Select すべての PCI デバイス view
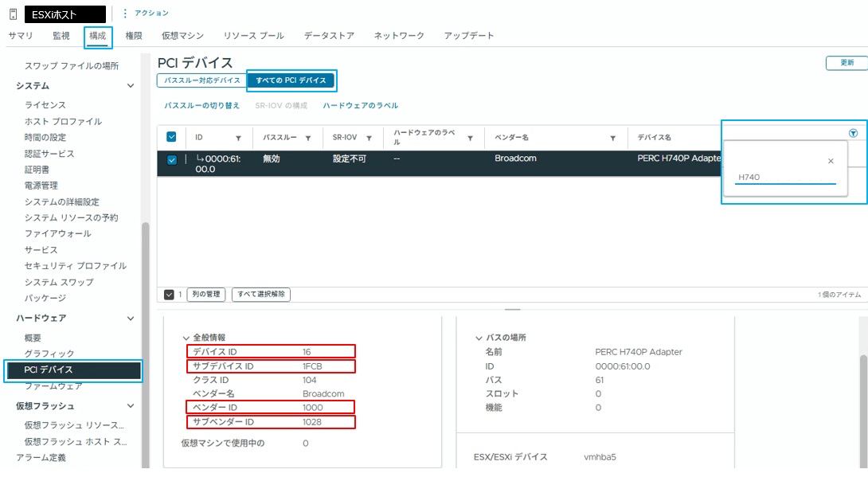868x477 pixels. 291,80
